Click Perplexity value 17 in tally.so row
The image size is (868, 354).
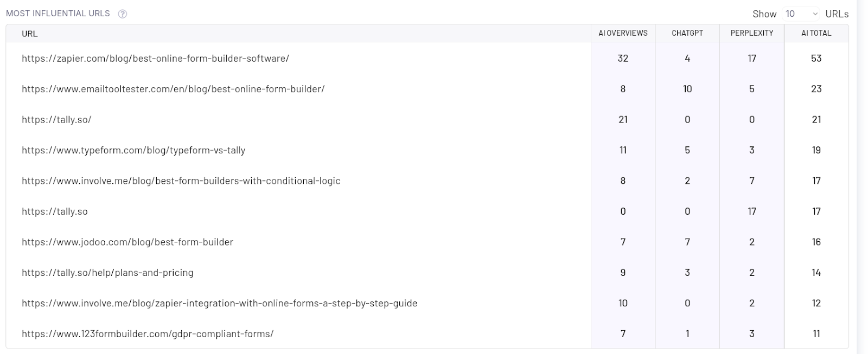coord(752,211)
